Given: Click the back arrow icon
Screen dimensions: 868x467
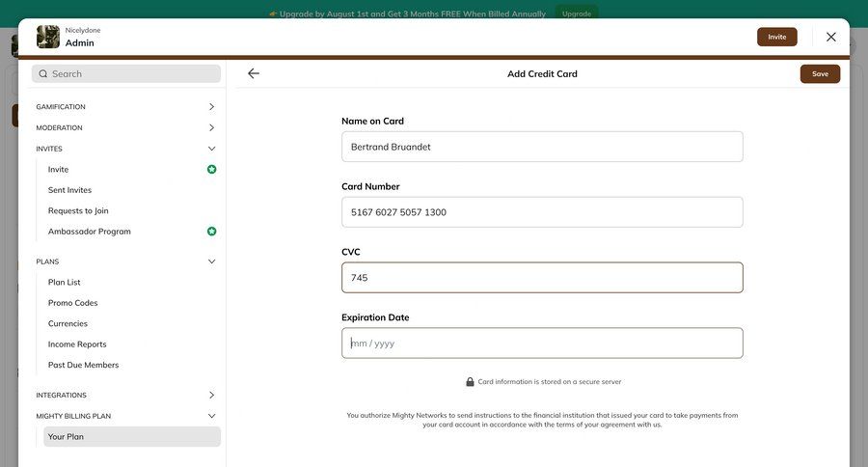Looking at the screenshot, I should (254, 73).
